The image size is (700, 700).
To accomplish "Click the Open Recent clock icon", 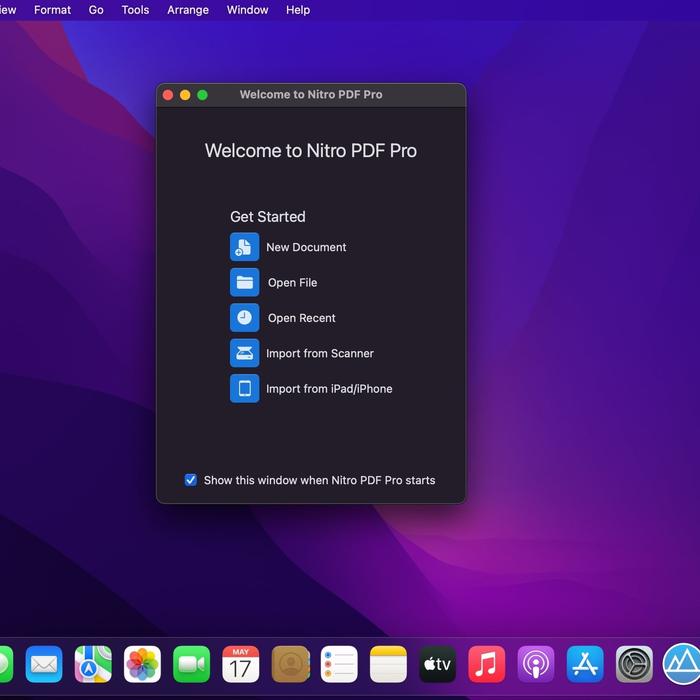I will [x=244, y=318].
